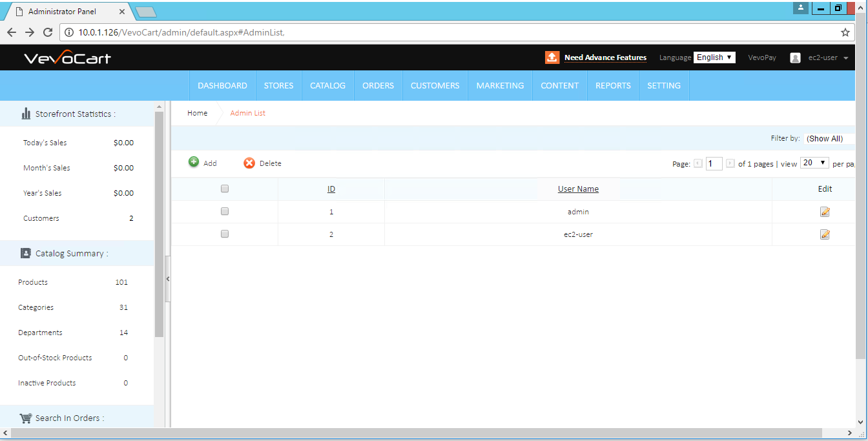Tick the checkbox for ec2-user row

click(225, 234)
